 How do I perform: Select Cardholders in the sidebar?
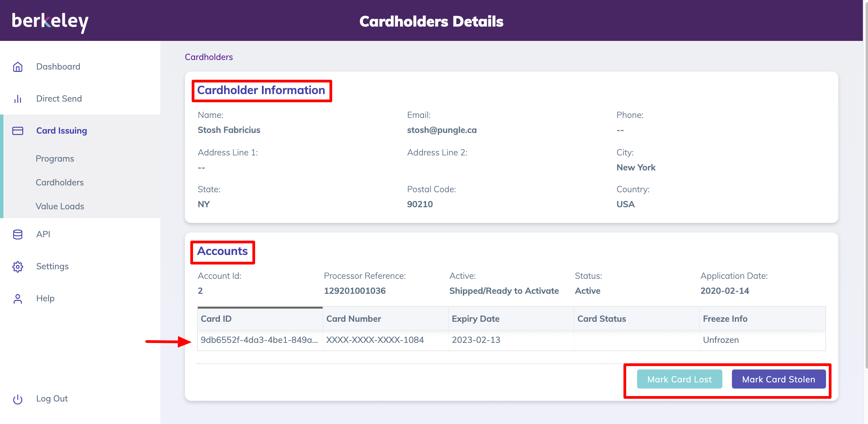(59, 182)
